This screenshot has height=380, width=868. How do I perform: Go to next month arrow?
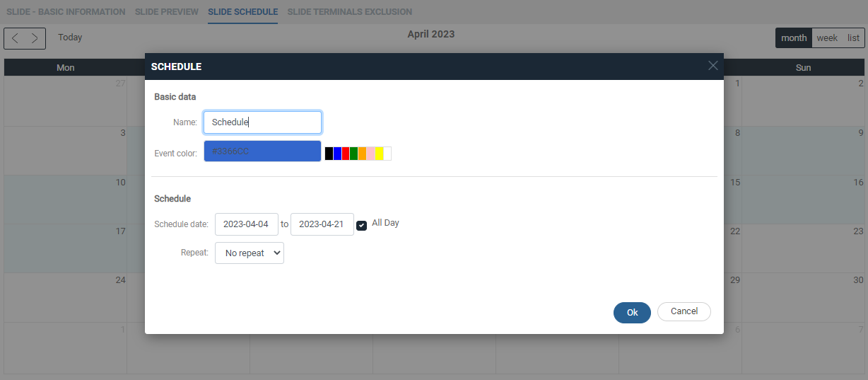coord(35,38)
